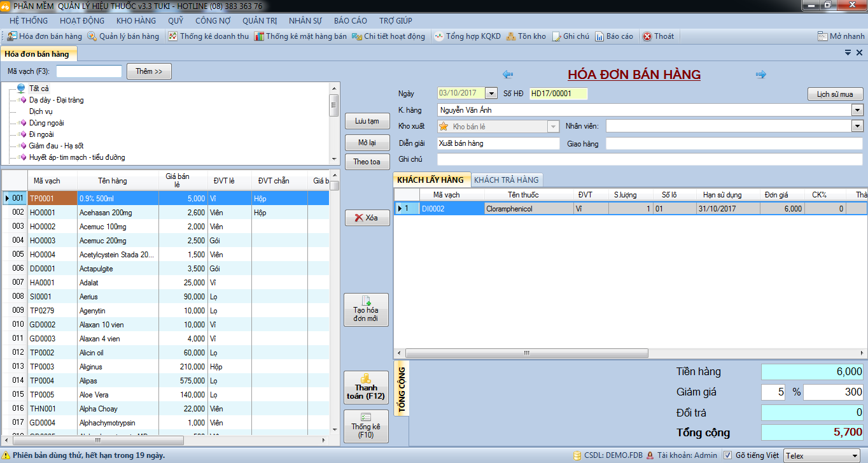This screenshot has width=868, height=463.
Task: Click product list horizontal scrollbar
Action: (x=98, y=440)
